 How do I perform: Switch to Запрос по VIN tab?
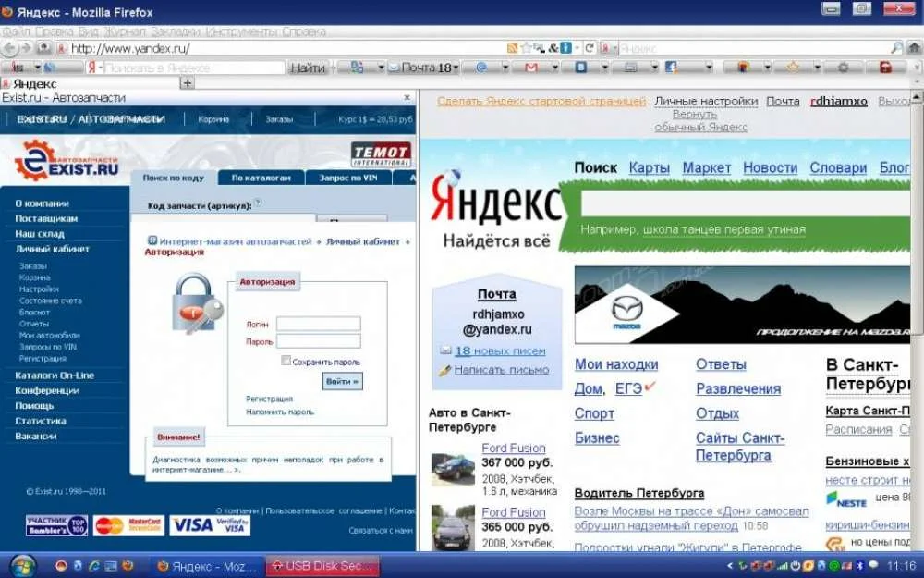[348, 178]
